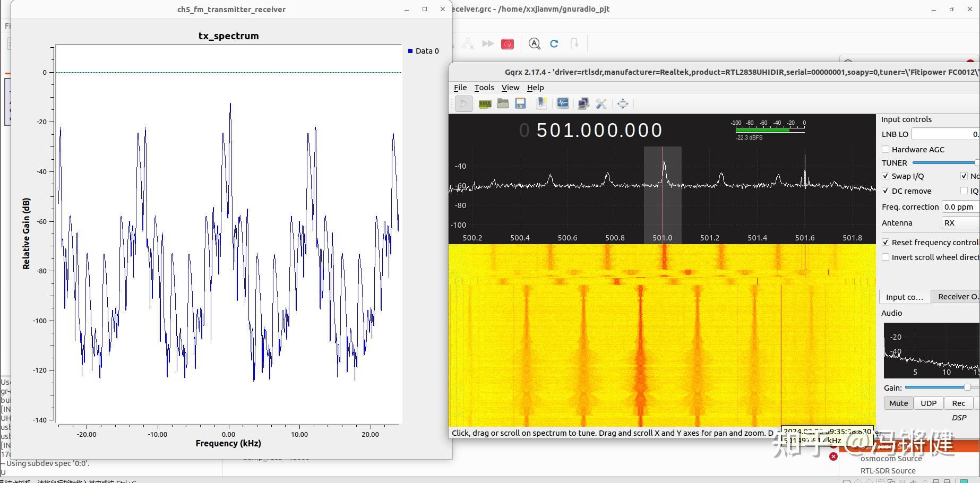Open the Gqrx bookmarks manager
Image resolution: width=980 pixels, height=483 pixels.
[x=541, y=103]
